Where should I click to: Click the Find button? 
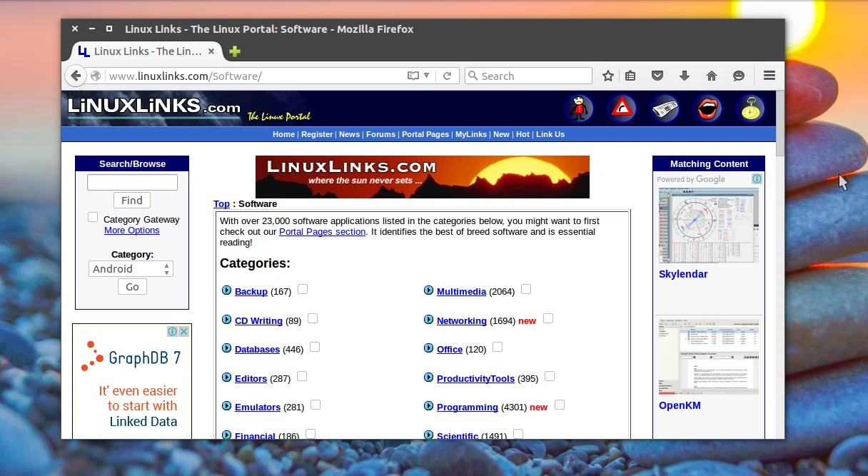tap(132, 201)
